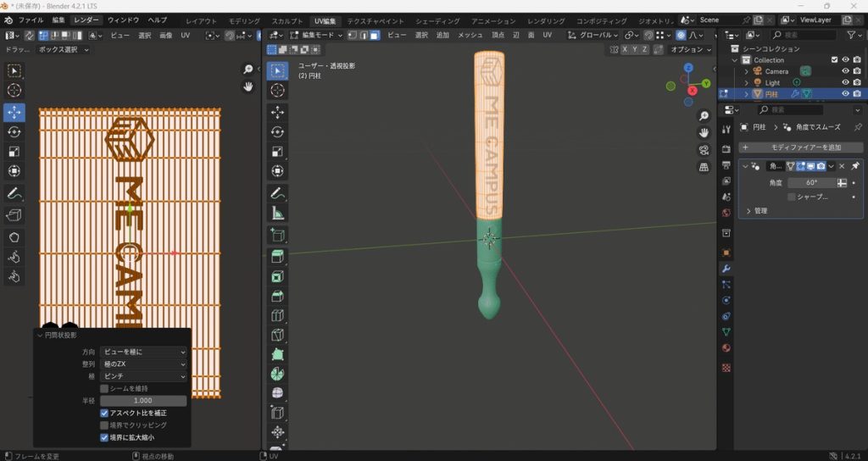The height and width of the screenshot is (461, 868).
Task: Click the outliner search field
Action: 804,35
